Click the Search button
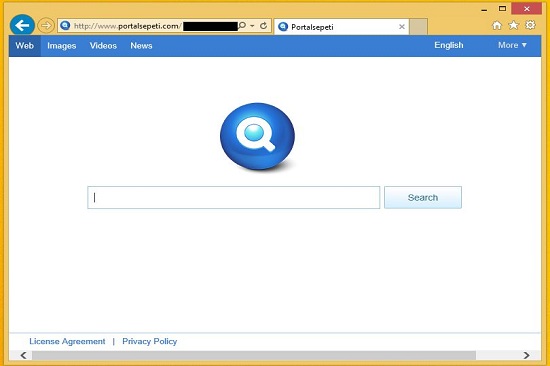The image size is (550, 366). click(423, 198)
